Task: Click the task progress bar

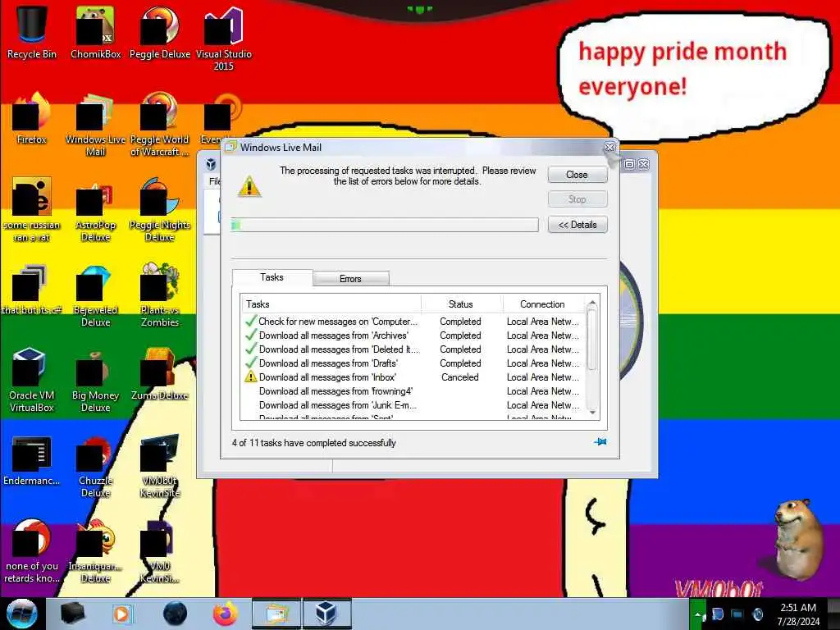Action: click(384, 225)
